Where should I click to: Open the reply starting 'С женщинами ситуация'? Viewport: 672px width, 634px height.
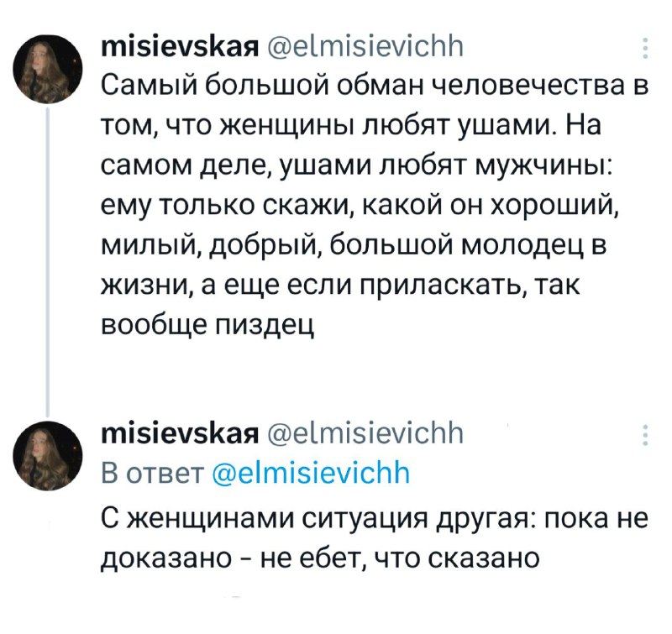[x=370, y=537]
